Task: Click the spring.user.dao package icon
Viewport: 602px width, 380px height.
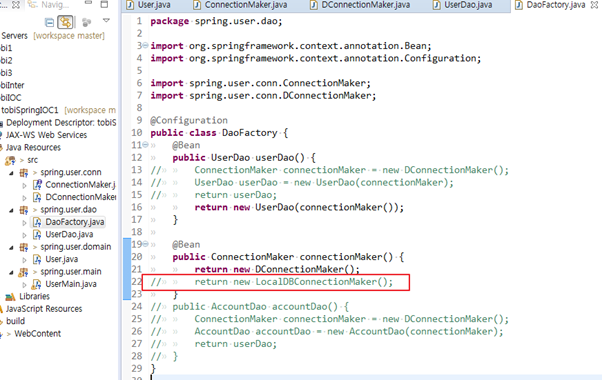Action: pyautogui.click(x=24, y=210)
